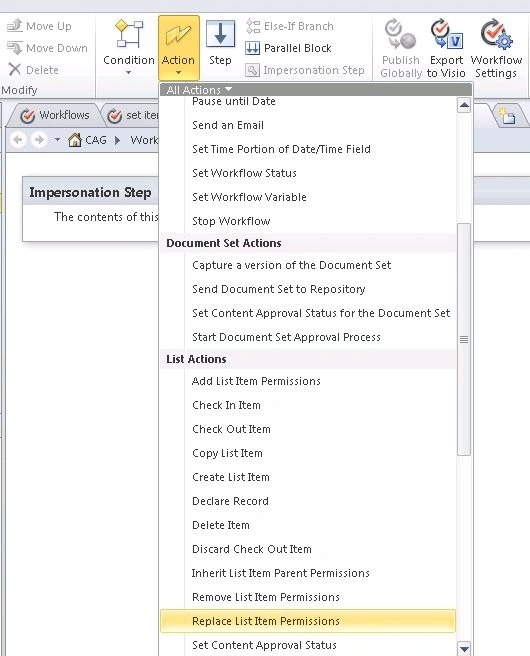
Task: Click the Export to Visio label
Action: coord(446,67)
